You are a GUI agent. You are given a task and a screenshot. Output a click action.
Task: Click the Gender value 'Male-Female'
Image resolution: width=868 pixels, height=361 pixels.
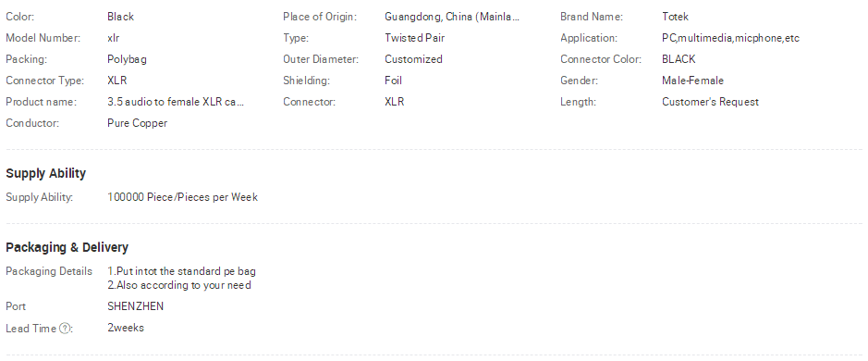coord(692,81)
